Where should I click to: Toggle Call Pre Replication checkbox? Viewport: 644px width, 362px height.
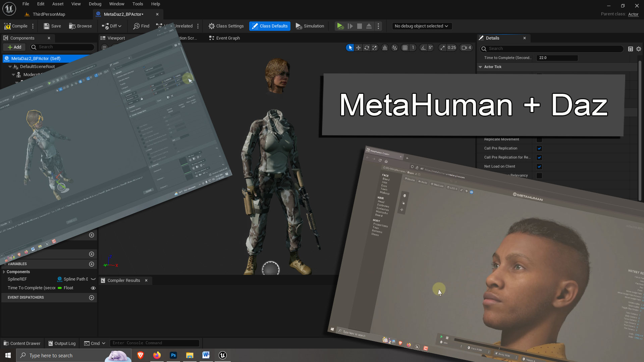(540, 148)
